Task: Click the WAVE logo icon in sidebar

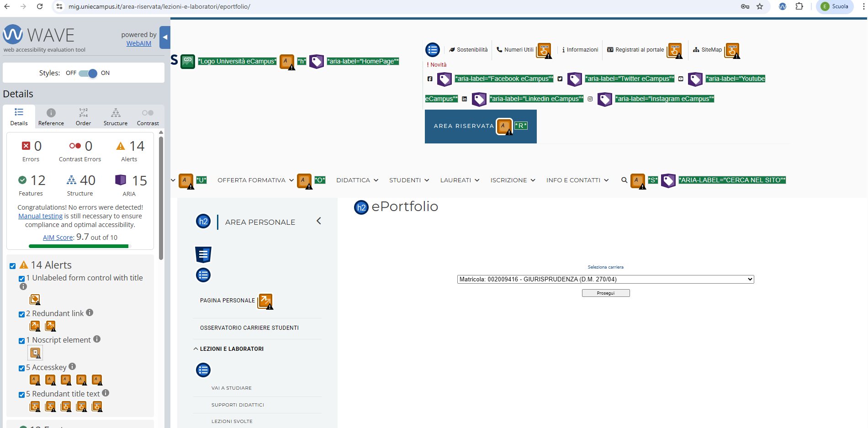Action: 13,34
